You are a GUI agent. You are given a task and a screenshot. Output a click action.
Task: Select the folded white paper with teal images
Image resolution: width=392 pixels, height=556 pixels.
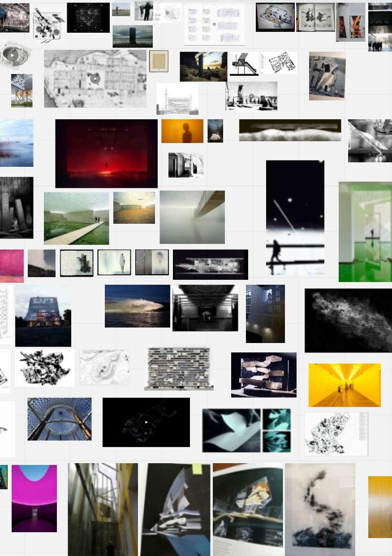[246, 430]
